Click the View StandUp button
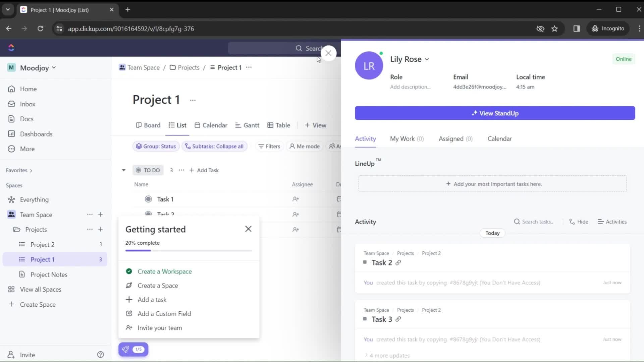The image size is (644, 362). 495,113
